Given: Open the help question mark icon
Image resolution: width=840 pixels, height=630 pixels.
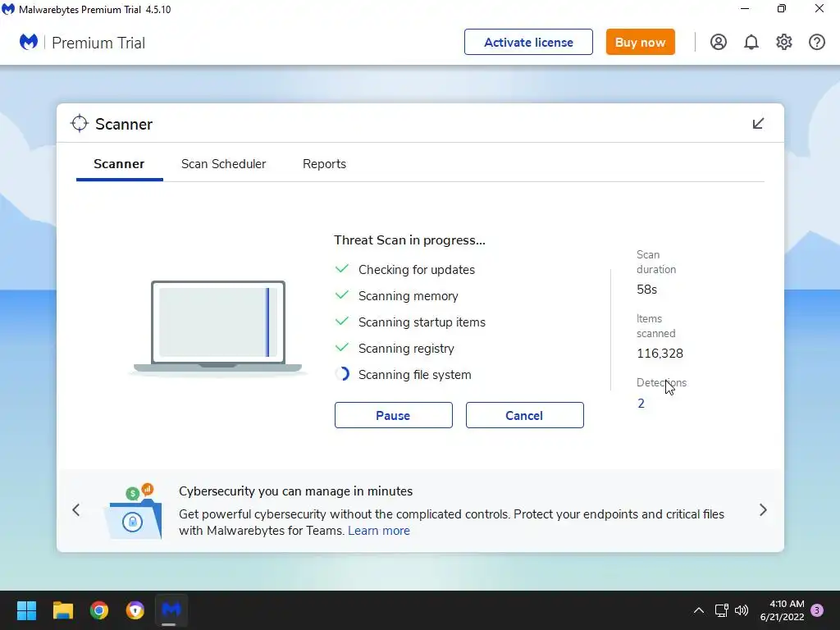Looking at the screenshot, I should click(816, 43).
